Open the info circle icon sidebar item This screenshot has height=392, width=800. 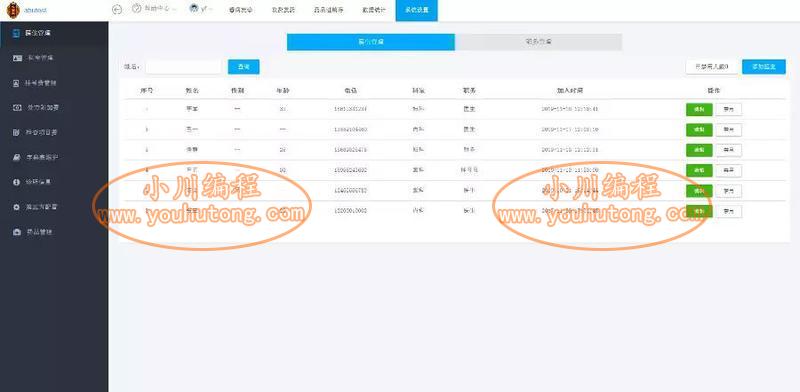click(x=17, y=182)
